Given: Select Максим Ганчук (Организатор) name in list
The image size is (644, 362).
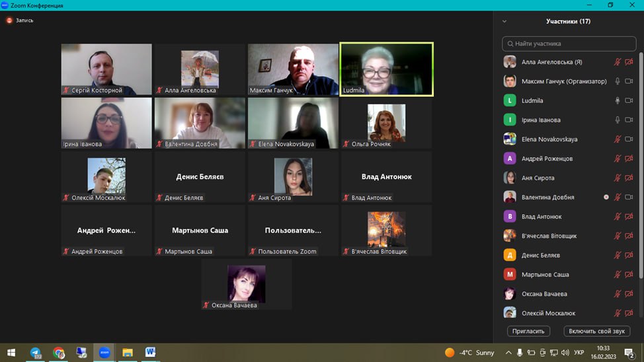Looking at the screenshot, I should [564, 81].
